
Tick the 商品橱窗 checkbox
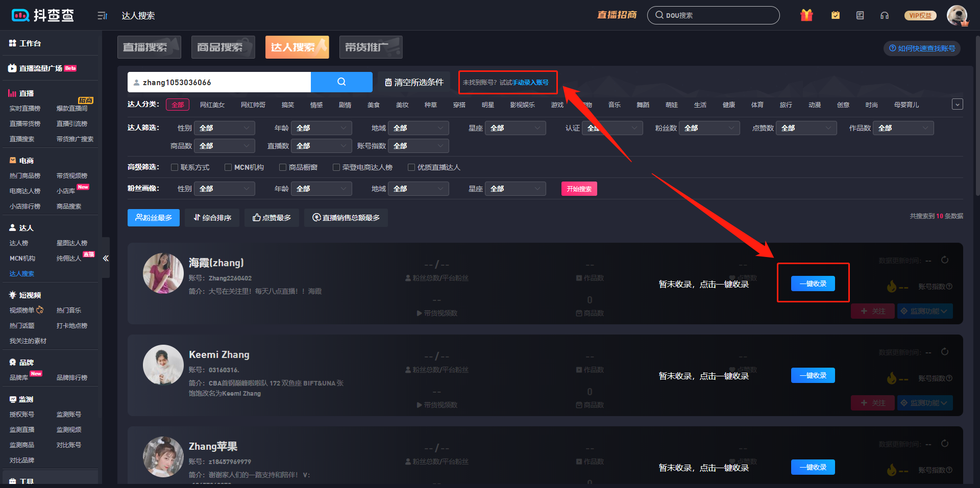coord(283,167)
